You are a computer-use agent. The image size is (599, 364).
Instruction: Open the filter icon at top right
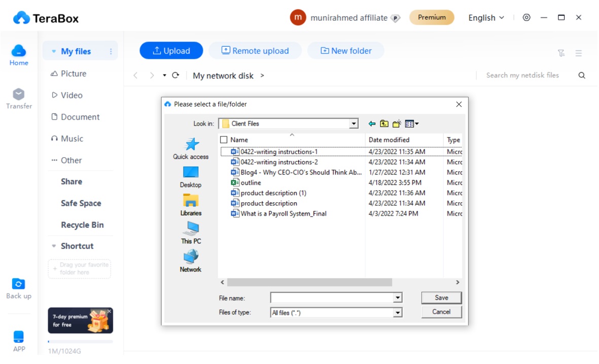tap(561, 53)
